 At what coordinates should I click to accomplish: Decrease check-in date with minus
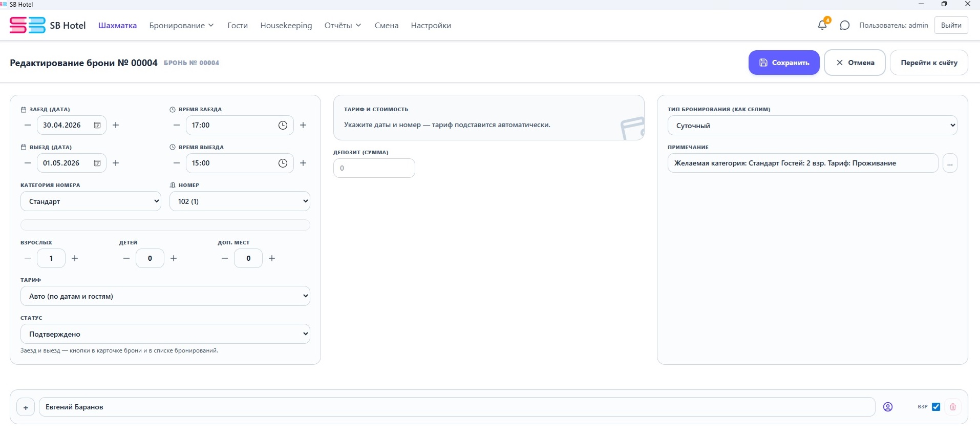tap(28, 125)
